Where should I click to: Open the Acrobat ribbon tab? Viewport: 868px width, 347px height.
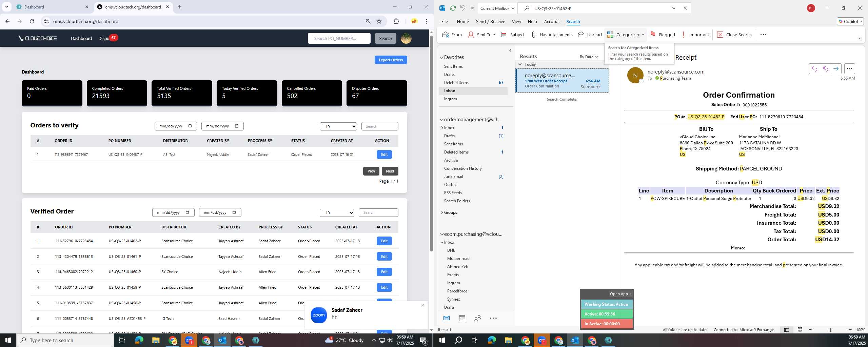click(x=552, y=21)
